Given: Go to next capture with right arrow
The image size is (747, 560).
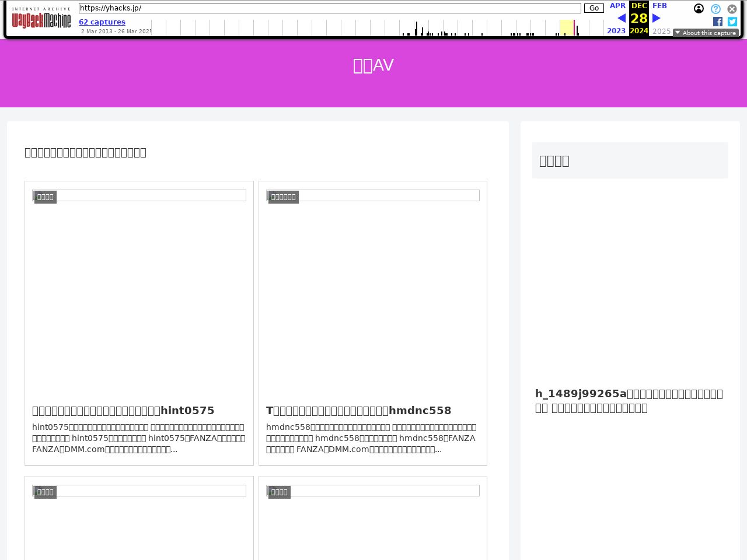Looking at the screenshot, I should [x=657, y=18].
